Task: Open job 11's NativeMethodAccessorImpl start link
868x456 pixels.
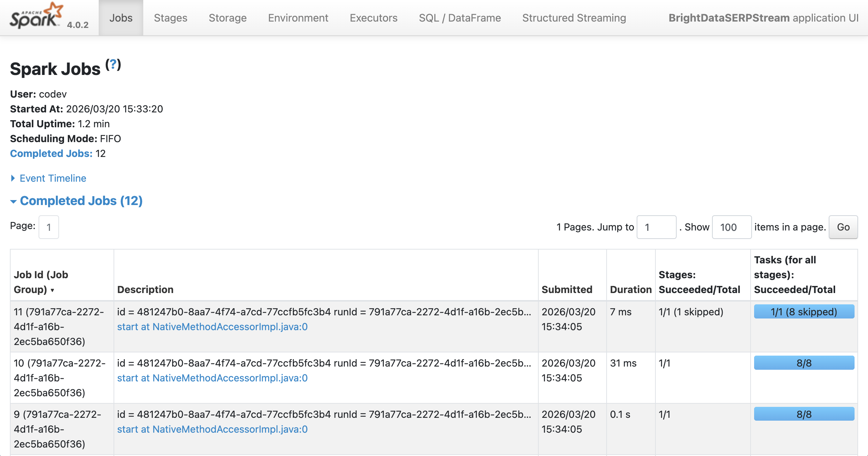Action: [213, 327]
